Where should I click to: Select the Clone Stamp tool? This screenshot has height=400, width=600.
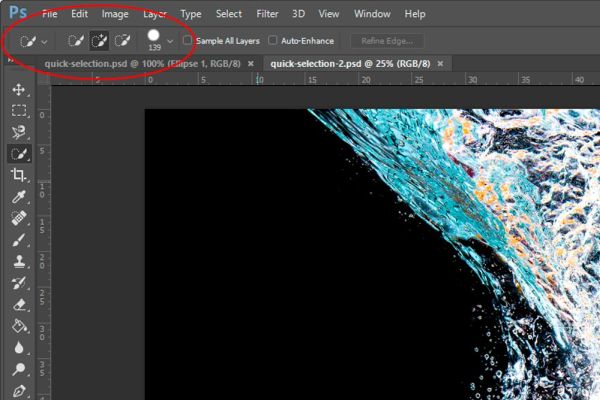pos(18,261)
